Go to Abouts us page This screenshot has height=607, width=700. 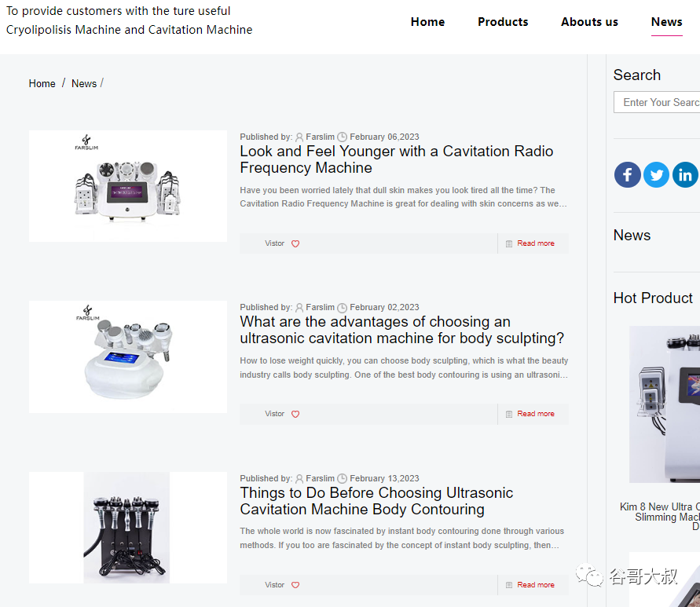tap(589, 22)
